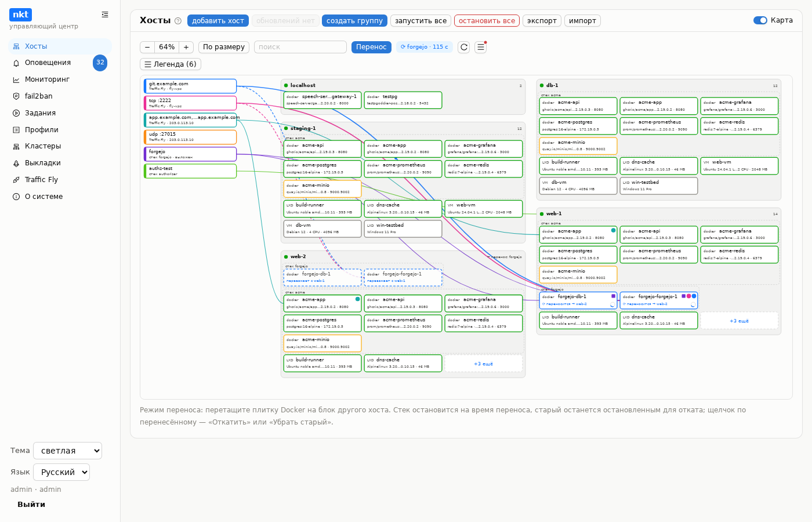Image resolution: width=812 pixels, height=522 pixels.
Task: Click the поиск search field
Action: 300,47
